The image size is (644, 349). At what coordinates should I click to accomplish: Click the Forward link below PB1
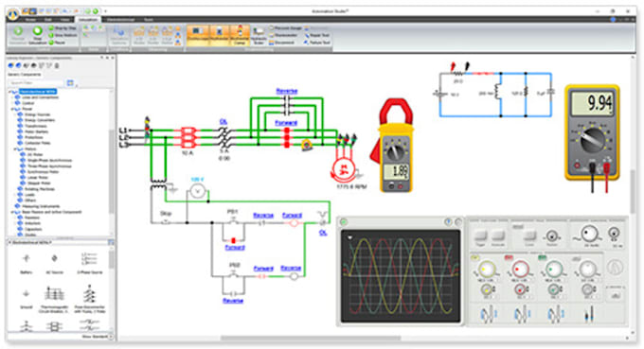(235, 247)
